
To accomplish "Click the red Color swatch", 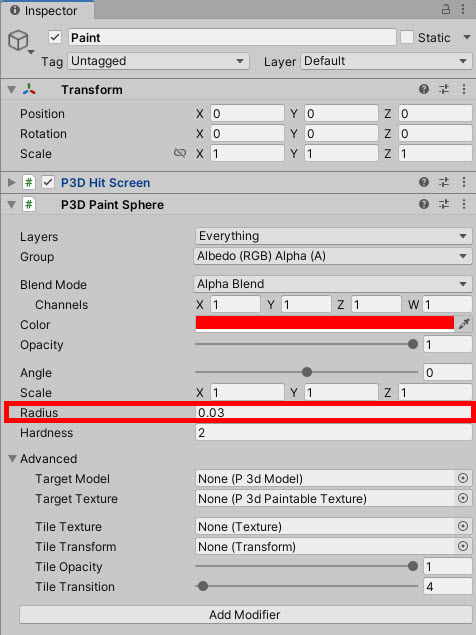I will coord(325,324).
